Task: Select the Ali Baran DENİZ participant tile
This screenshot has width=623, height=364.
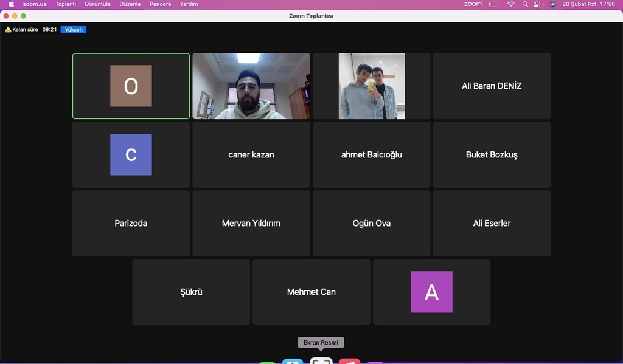Action: click(492, 86)
